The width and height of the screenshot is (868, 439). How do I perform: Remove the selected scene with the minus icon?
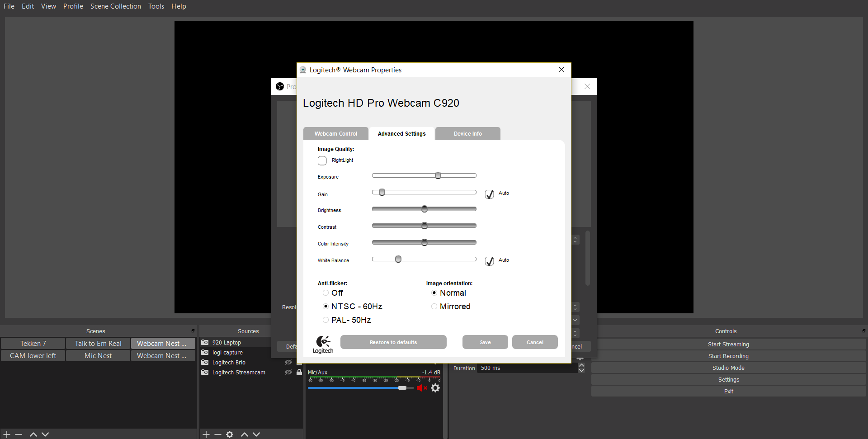[x=19, y=434]
